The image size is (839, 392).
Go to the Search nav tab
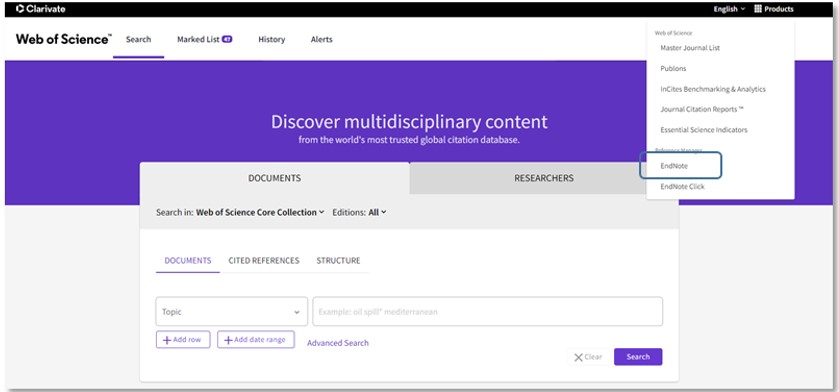(139, 39)
